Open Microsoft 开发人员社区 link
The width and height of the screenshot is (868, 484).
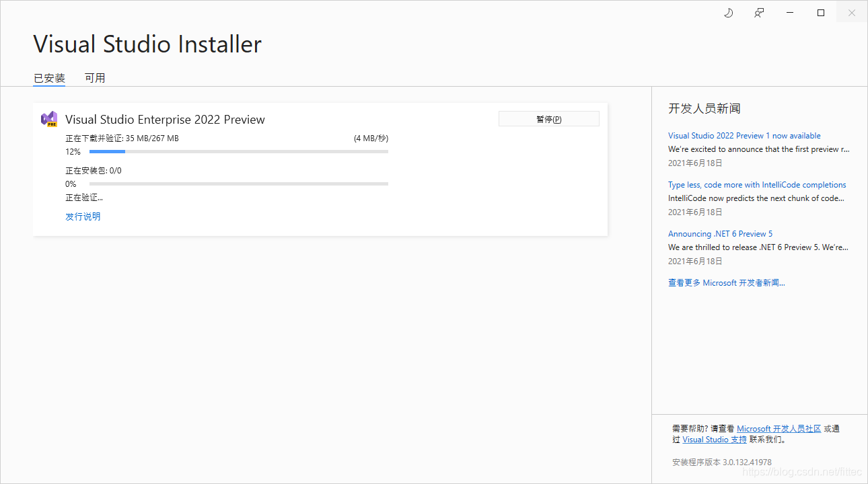[779, 429]
